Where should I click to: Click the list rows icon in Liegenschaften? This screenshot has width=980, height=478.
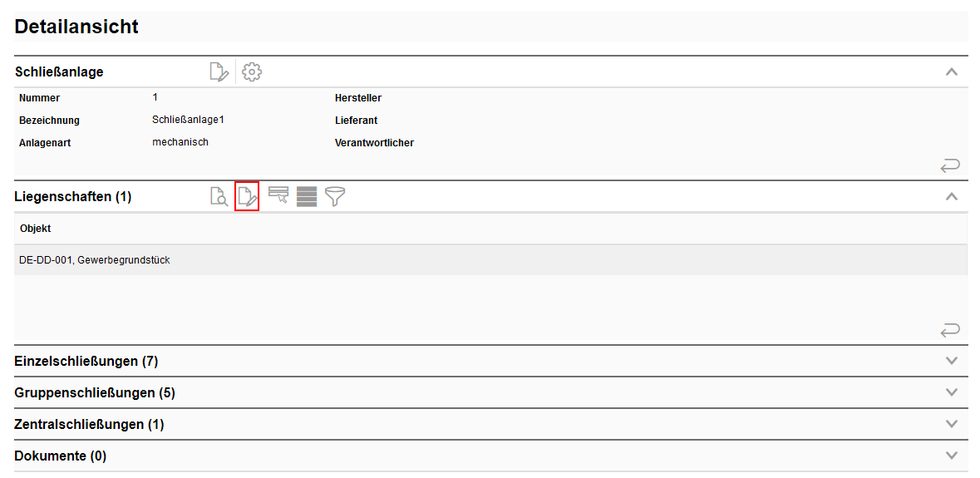[307, 197]
